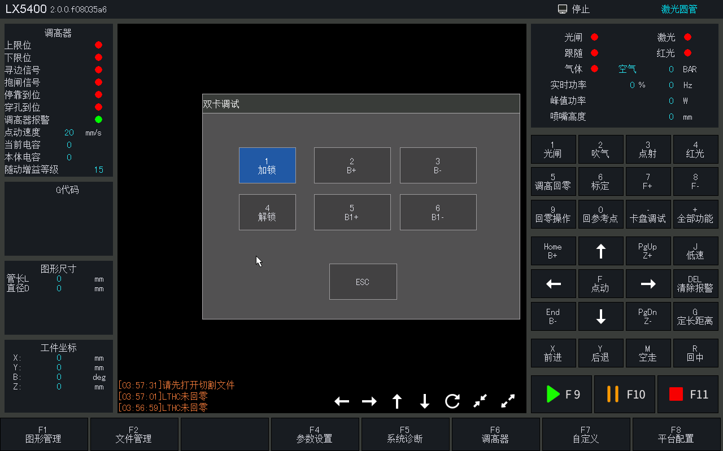Open F1 图形管理 menu
723x451 pixels.
[43, 434]
